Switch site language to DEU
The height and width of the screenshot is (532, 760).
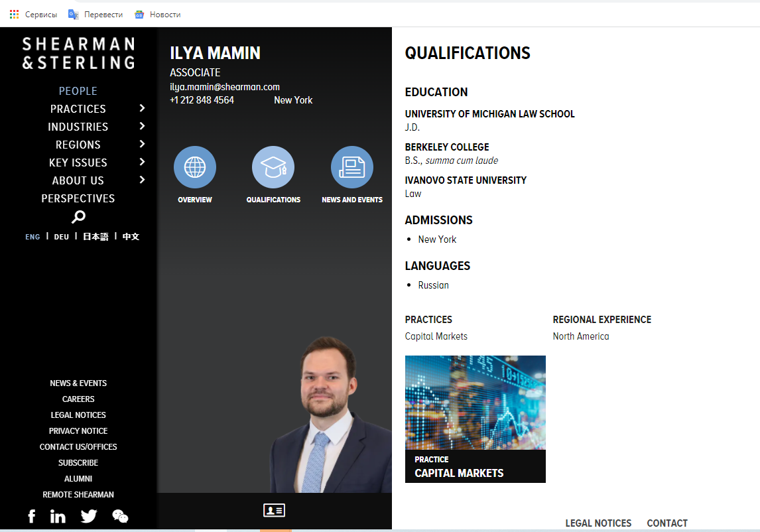(61, 237)
